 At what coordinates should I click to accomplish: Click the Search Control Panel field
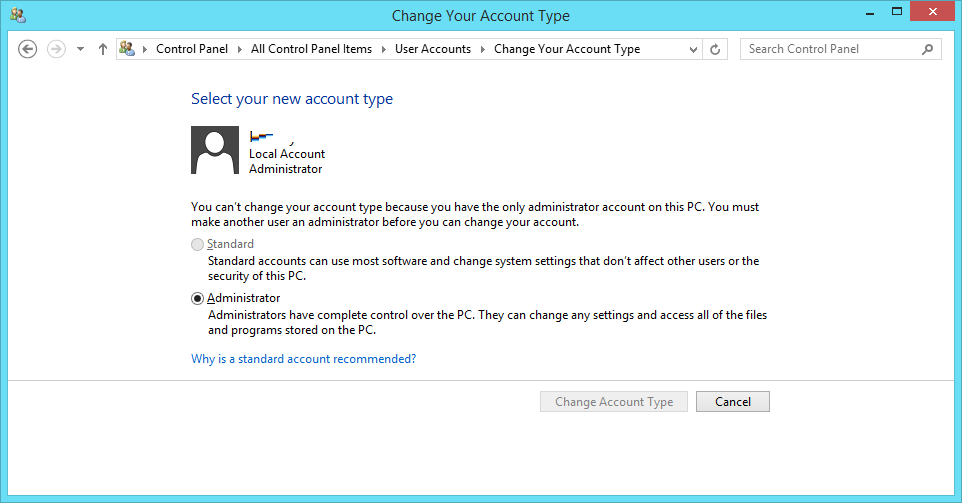830,49
